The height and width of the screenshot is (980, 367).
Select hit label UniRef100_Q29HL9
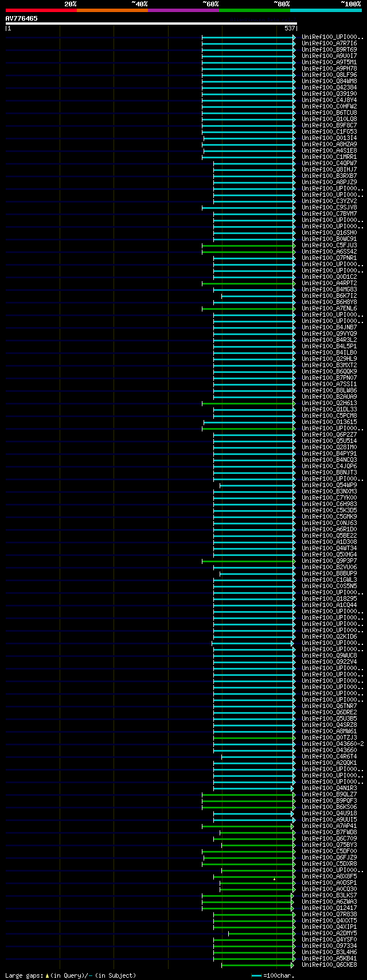[x=329, y=359]
